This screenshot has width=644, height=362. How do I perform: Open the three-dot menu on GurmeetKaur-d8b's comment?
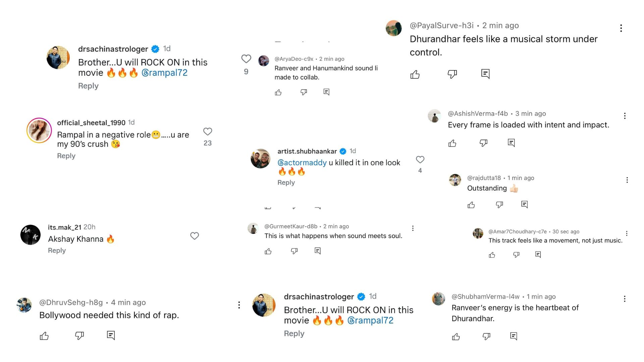point(413,228)
